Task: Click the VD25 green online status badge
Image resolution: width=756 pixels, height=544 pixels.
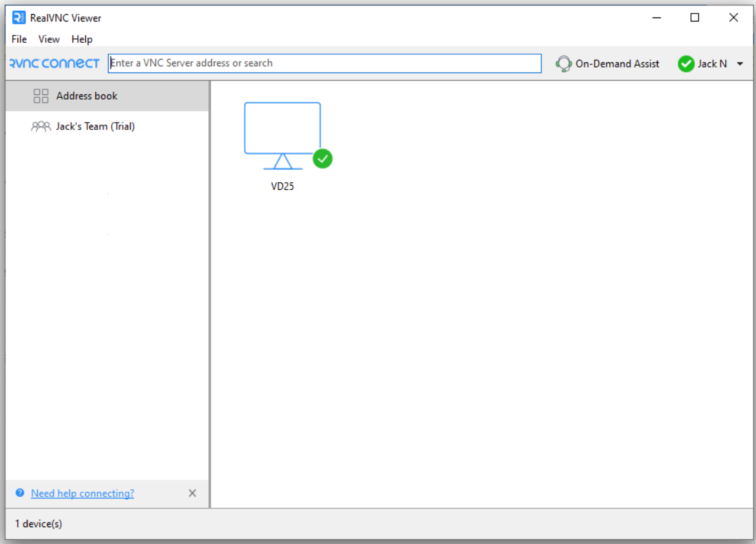Action: 322,159
